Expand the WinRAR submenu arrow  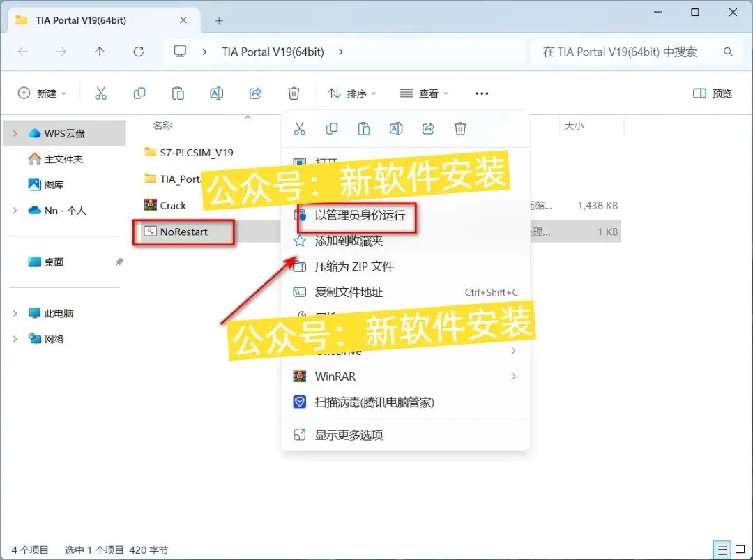(x=513, y=377)
